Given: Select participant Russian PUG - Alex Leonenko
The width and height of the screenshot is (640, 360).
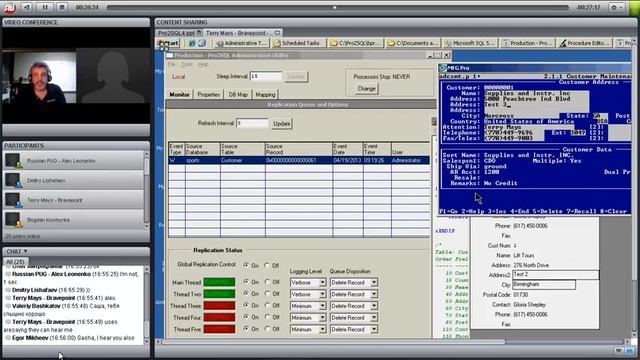Looking at the screenshot, I should [73, 161].
